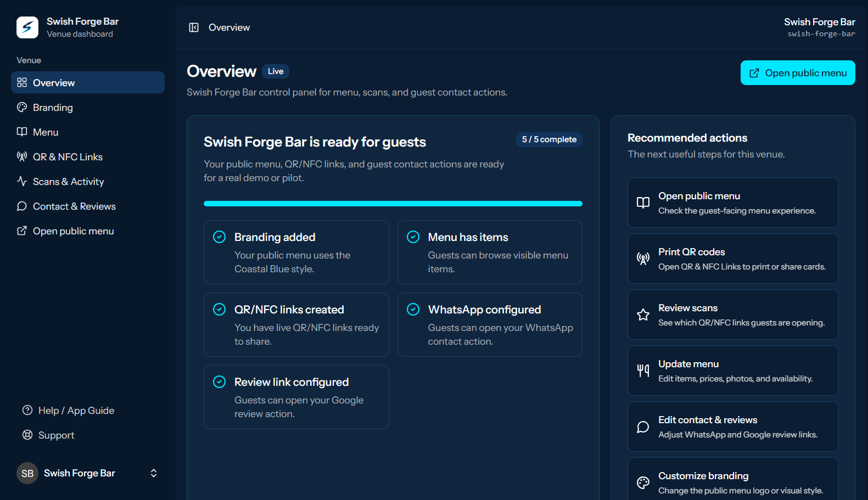868x500 pixels.
Task: Click the Overview breadcrumb text in top bar
Action: point(229,27)
